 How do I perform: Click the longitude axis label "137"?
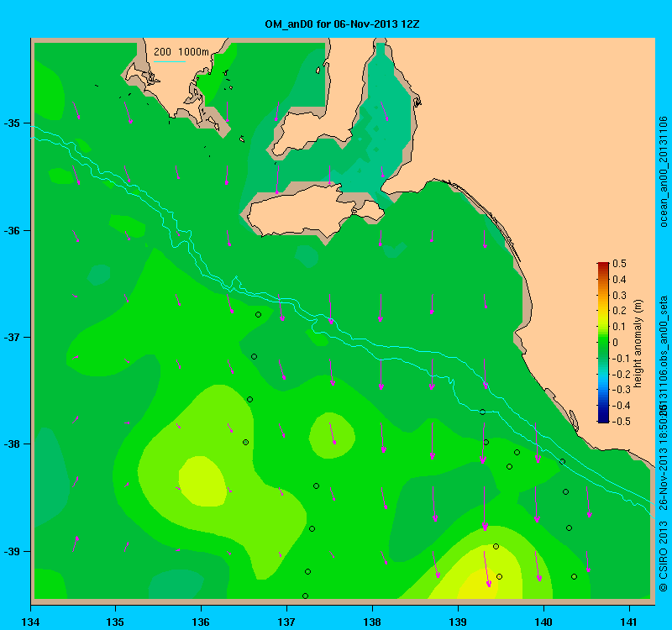286,622
